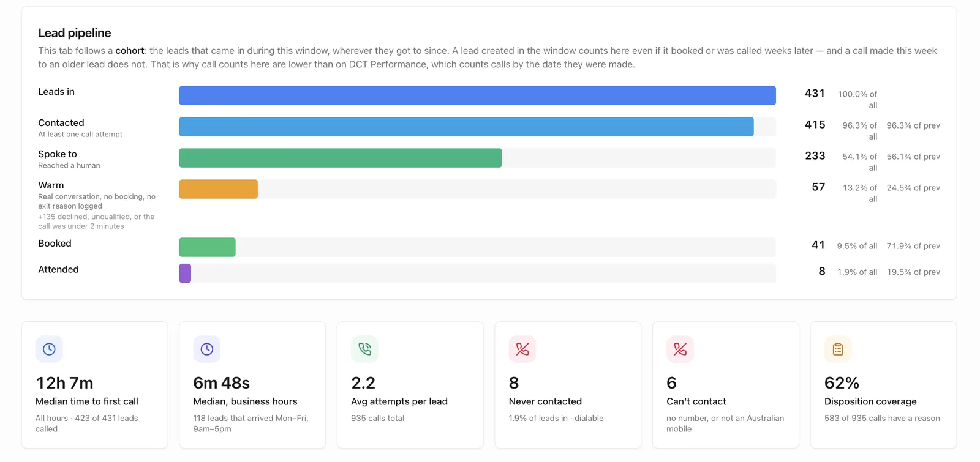Click the Contacted row label
980x462 pixels.
pos(61,123)
